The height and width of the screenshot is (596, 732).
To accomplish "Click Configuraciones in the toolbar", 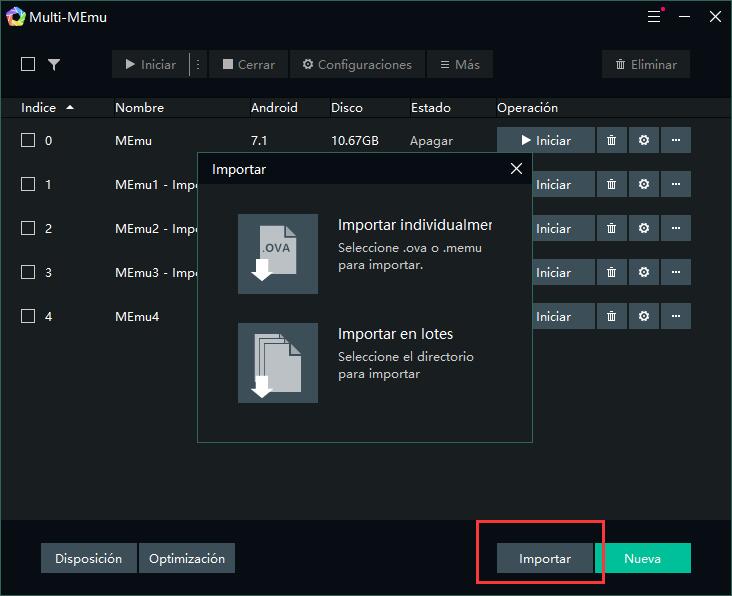I will [x=357, y=64].
